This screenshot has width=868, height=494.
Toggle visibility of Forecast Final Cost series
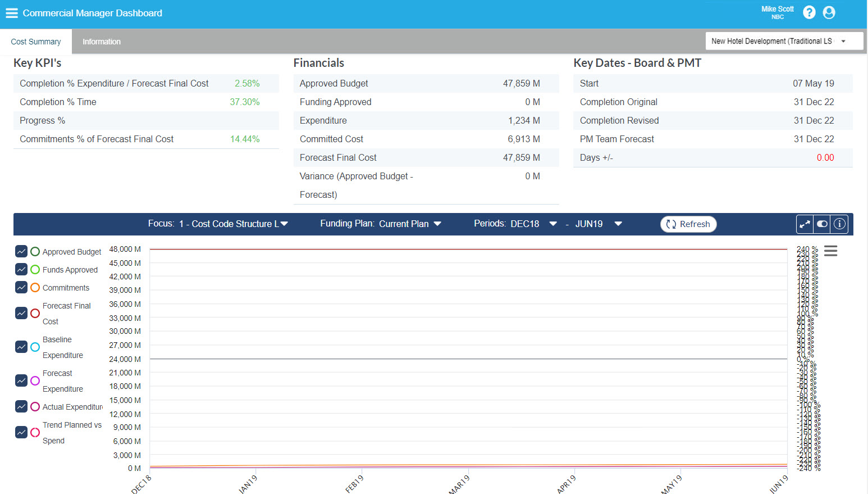pyautogui.click(x=21, y=313)
